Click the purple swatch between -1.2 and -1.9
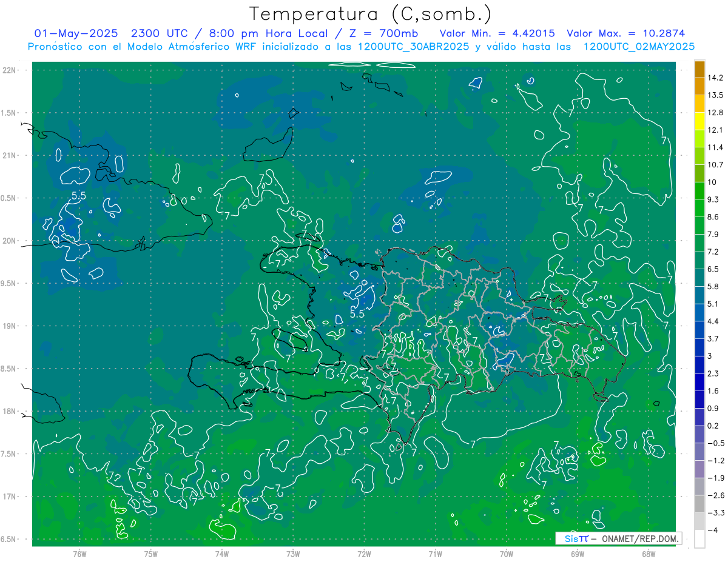Screen dimensions: 728x562 coord(699,470)
